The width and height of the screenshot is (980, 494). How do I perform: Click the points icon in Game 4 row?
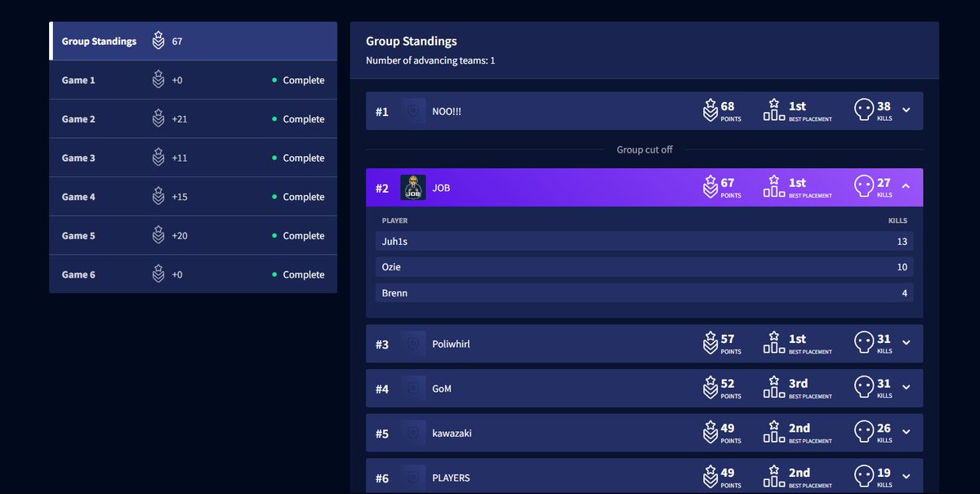pyautogui.click(x=158, y=197)
